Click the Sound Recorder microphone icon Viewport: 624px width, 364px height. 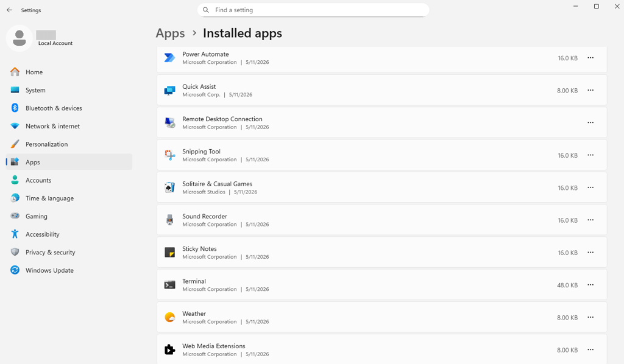click(x=170, y=220)
